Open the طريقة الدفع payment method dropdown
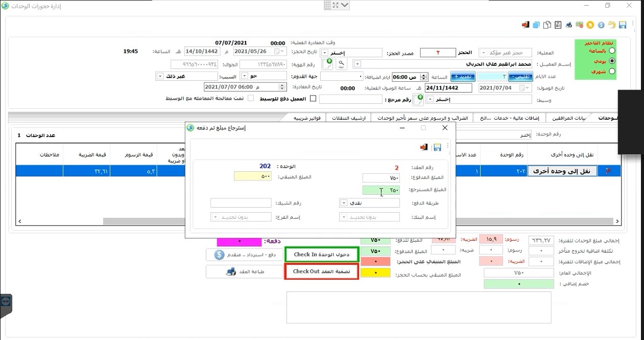 click(x=344, y=203)
